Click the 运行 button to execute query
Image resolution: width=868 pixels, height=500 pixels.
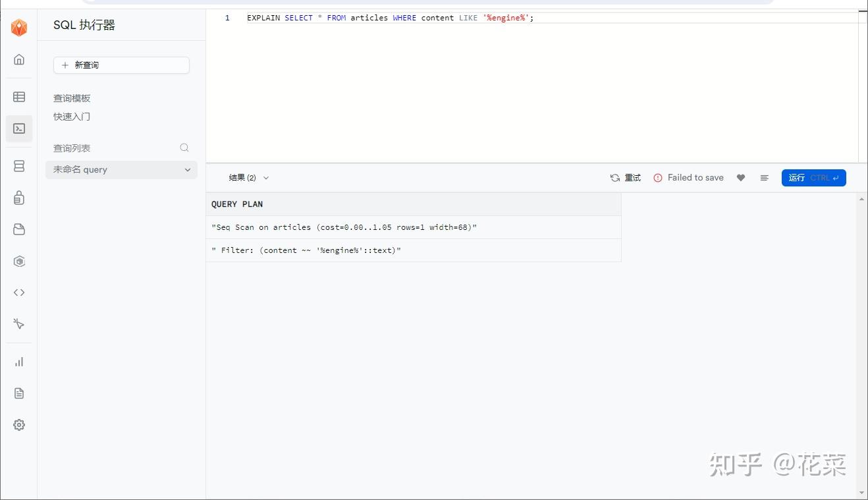click(813, 177)
